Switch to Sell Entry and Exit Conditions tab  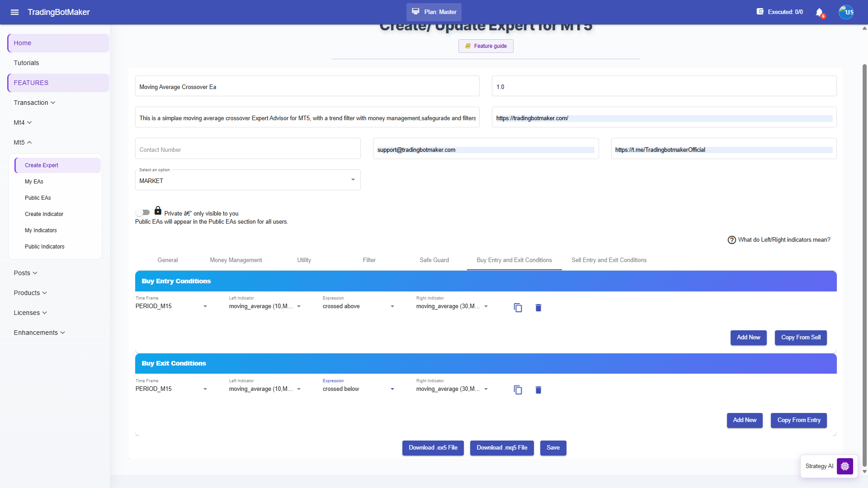pos(609,260)
